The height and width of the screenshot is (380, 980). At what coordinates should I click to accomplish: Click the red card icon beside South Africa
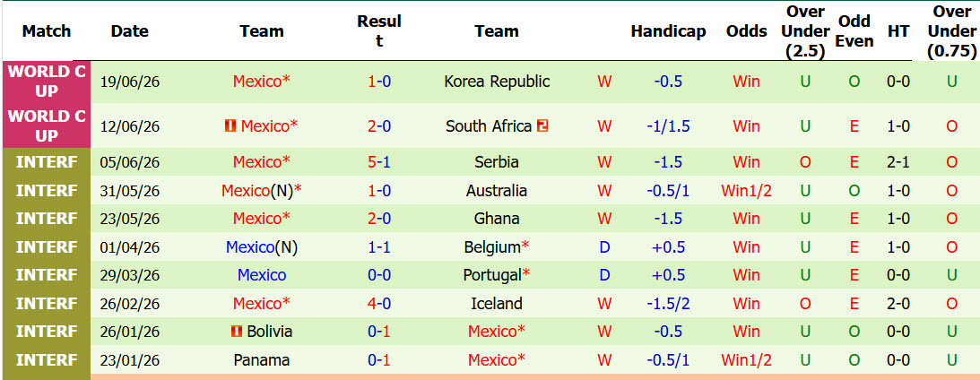[x=542, y=126]
